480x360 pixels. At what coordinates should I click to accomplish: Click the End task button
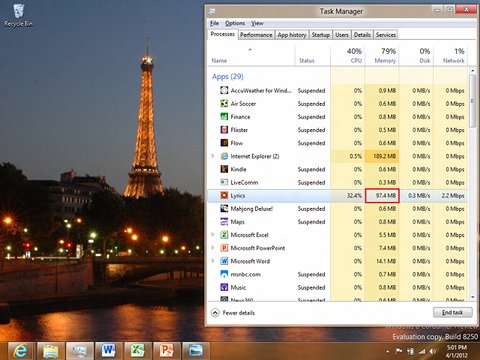[x=453, y=312]
